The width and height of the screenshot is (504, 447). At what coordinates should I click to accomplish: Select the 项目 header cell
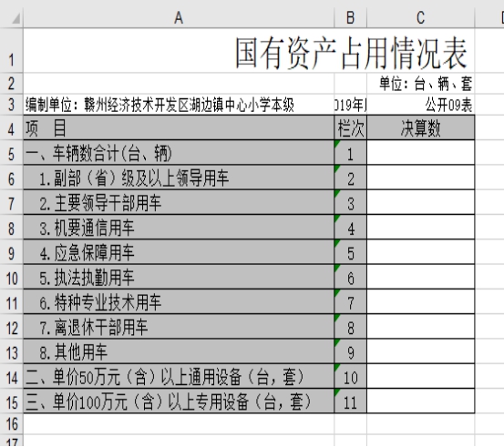coord(179,127)
